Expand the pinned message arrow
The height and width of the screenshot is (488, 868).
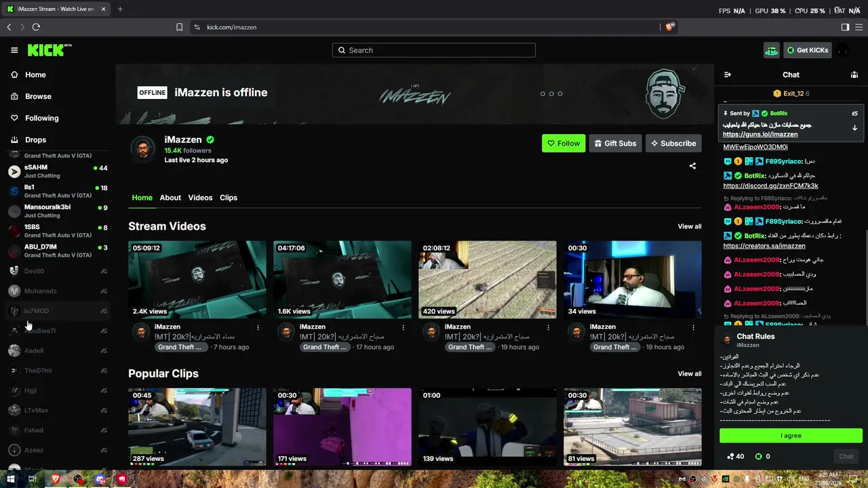[854, 127]
